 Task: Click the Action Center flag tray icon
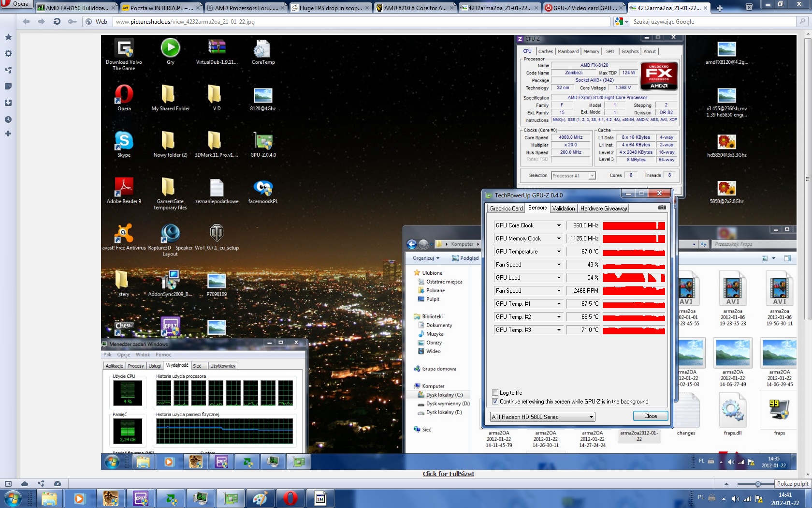759,498
